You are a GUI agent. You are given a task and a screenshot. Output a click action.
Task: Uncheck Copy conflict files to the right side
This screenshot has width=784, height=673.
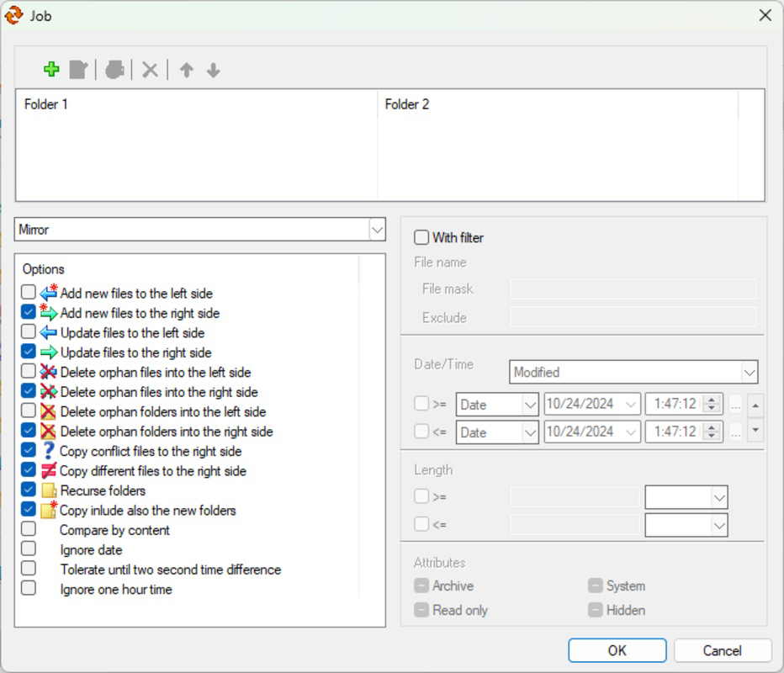[x=29, y=450]
